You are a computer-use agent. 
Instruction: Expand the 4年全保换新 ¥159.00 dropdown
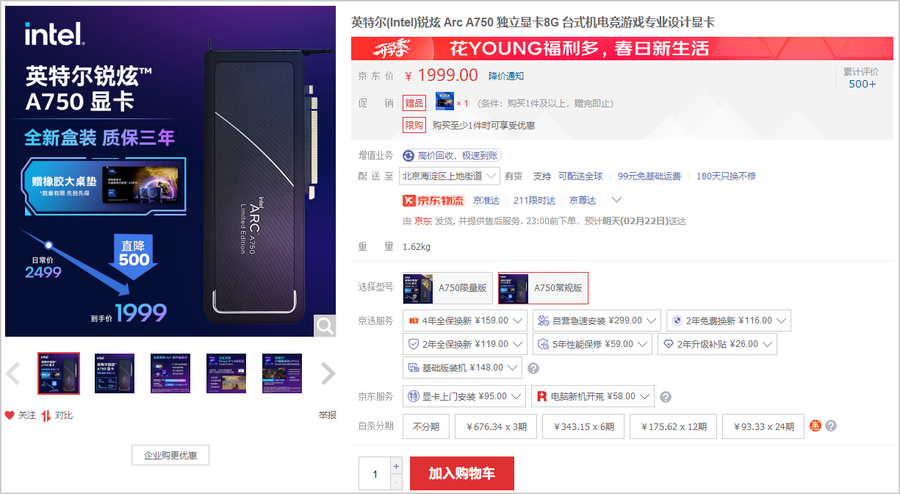point(465,321)
